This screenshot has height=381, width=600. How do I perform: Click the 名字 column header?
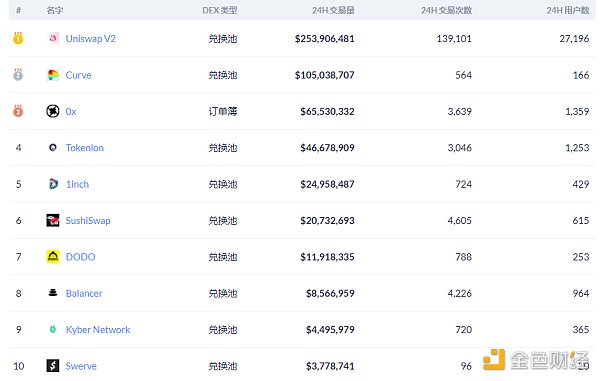55,10
